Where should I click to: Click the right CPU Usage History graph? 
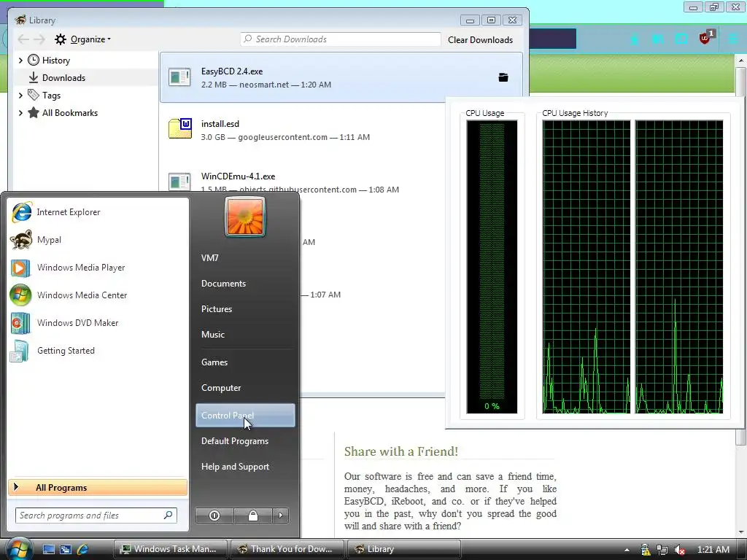coord(679,267)
